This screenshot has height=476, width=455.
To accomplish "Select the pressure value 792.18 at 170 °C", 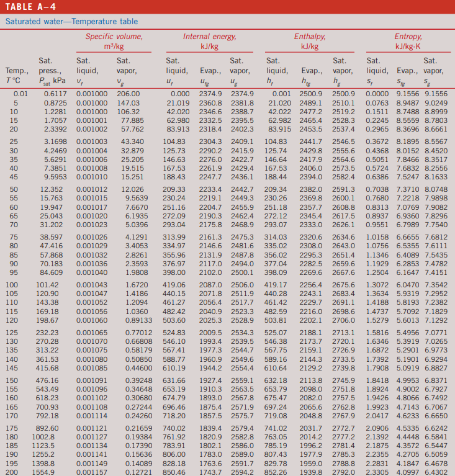I will tap(47, 416).
